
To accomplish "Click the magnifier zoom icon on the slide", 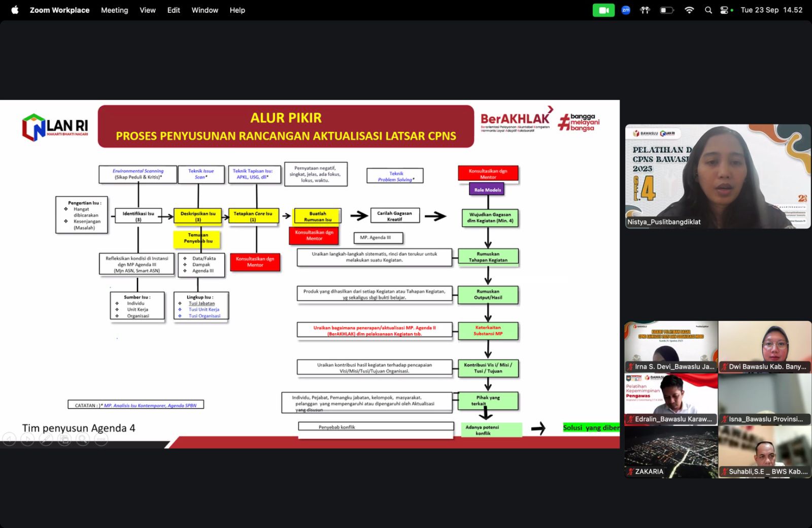I will (x=83, y=440).
